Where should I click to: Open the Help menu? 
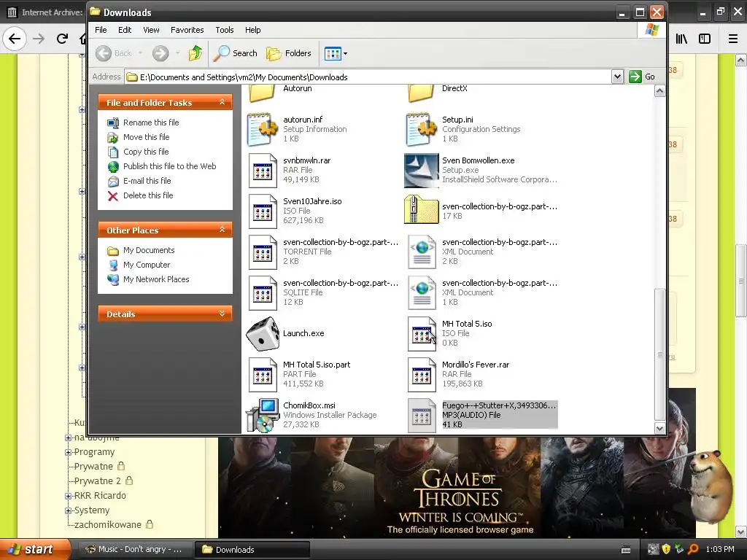click(253, 30)
